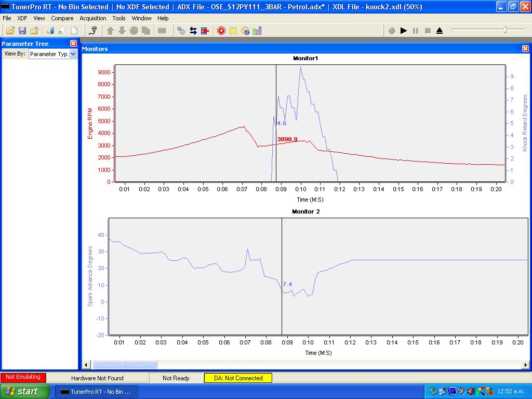
Task: Open the Help menu
Action: [x=163, y=18]
